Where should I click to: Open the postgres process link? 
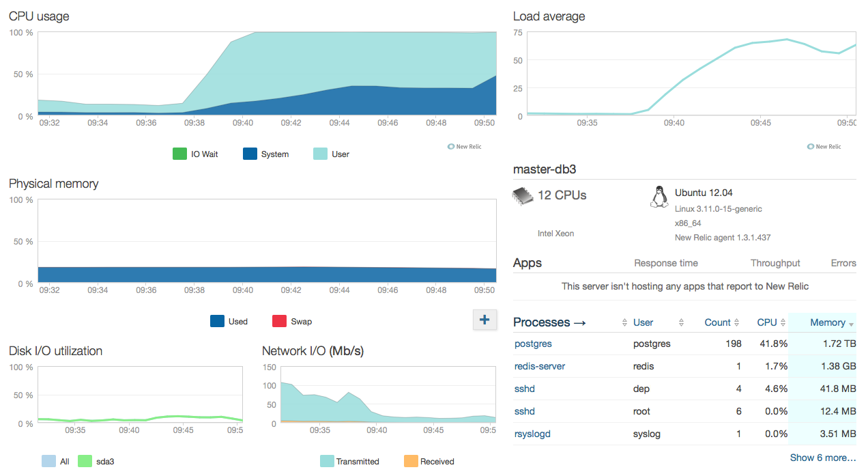click(x=533, y=344)
